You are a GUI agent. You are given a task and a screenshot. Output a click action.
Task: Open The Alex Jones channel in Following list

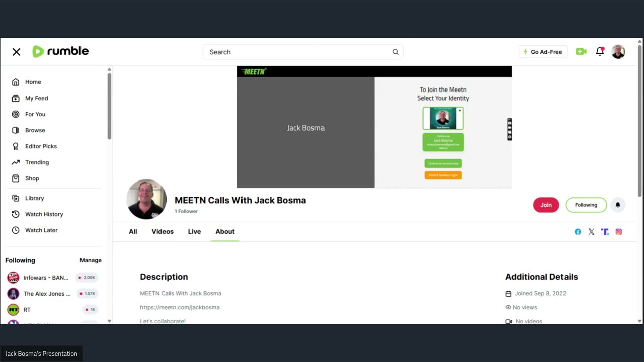pyautogui.click(x=47, y=294)
